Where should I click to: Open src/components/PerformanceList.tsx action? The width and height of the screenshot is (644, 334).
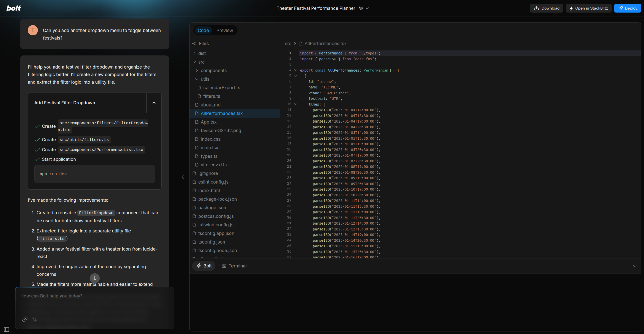click(x=101, y=150)
